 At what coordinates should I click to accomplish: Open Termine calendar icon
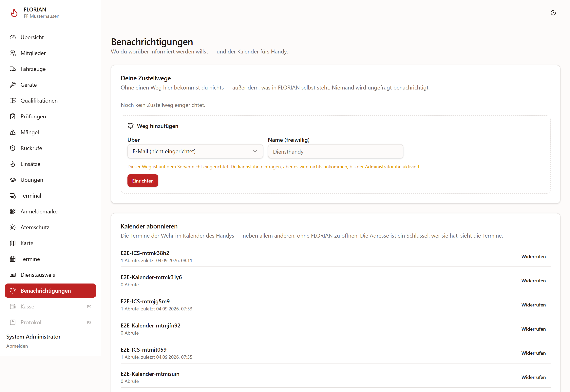point(12,259)
